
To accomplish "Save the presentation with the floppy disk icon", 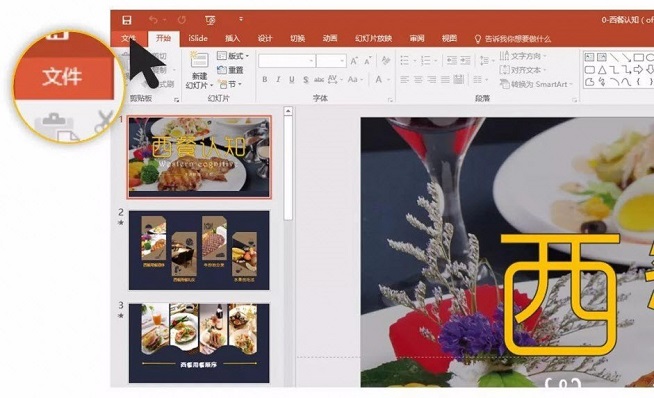I will click(x=127, y=20).
